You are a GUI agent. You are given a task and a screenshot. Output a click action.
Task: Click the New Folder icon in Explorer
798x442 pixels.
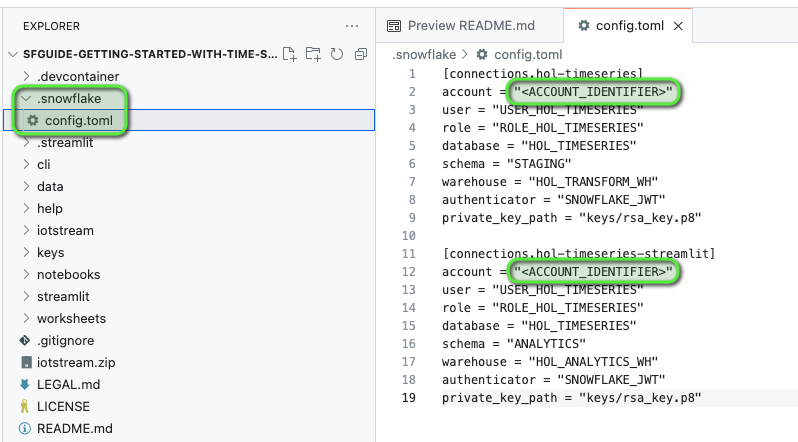pos(313,54)
